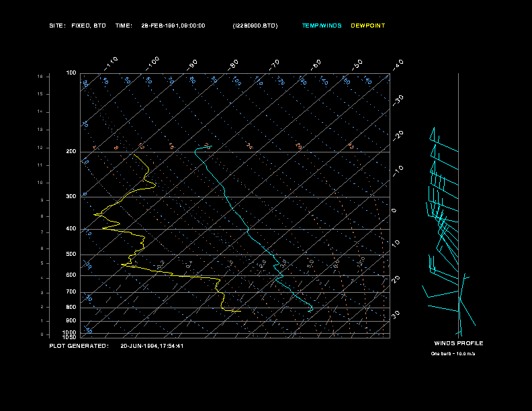
Task: Click the -110 isotherm label above the plot
Action: 111,64
